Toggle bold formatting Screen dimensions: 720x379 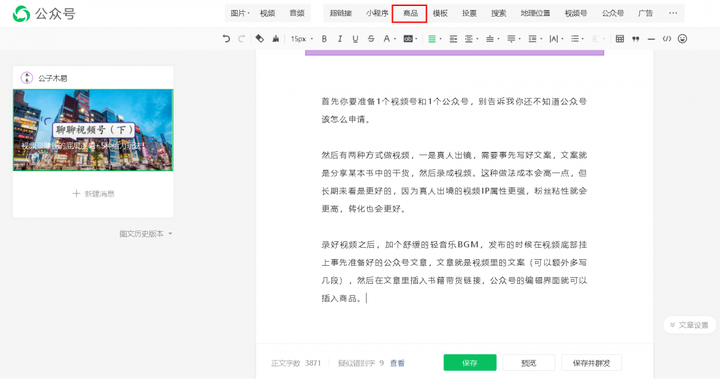tap(324, 39)
